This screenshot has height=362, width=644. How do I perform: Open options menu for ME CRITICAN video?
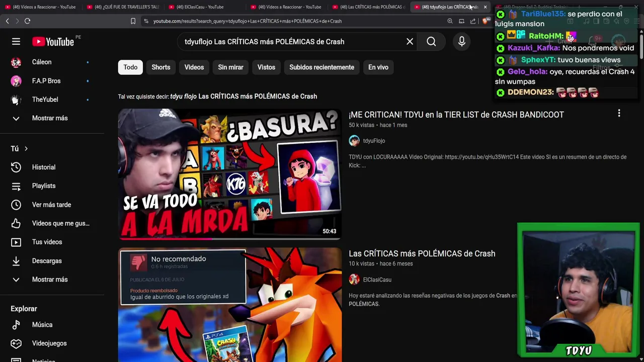pos(619,114)
